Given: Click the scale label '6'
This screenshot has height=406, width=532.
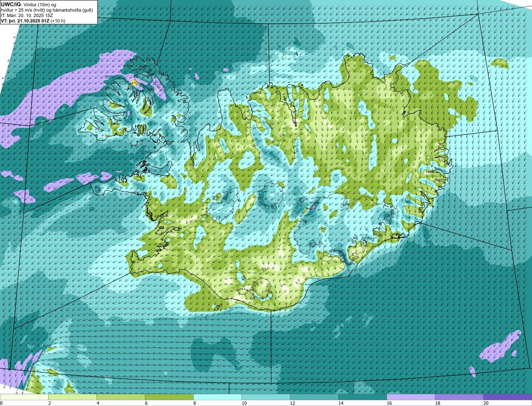Looking at the screenshot, I should pyautogui.click(x=146, y=403).
